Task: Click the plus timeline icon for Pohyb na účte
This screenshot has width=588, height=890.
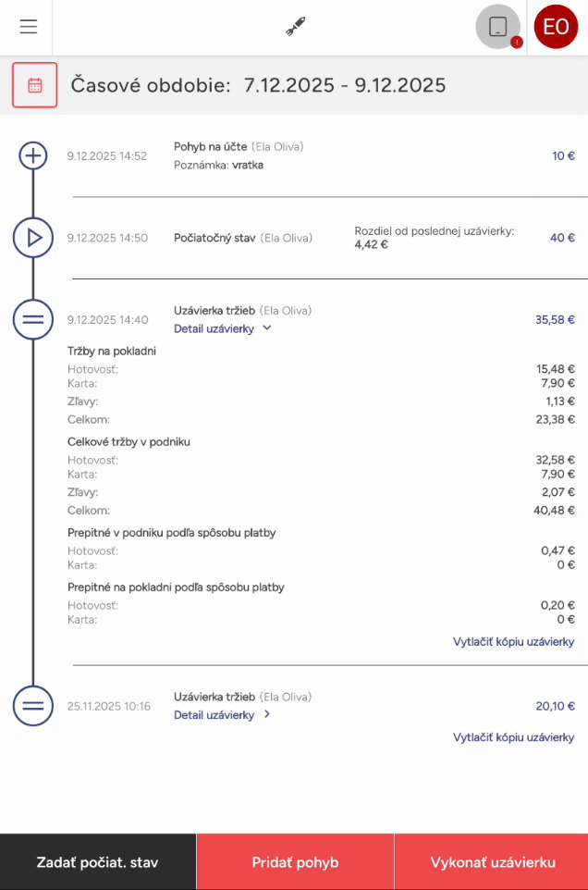Action: (33, 155)
